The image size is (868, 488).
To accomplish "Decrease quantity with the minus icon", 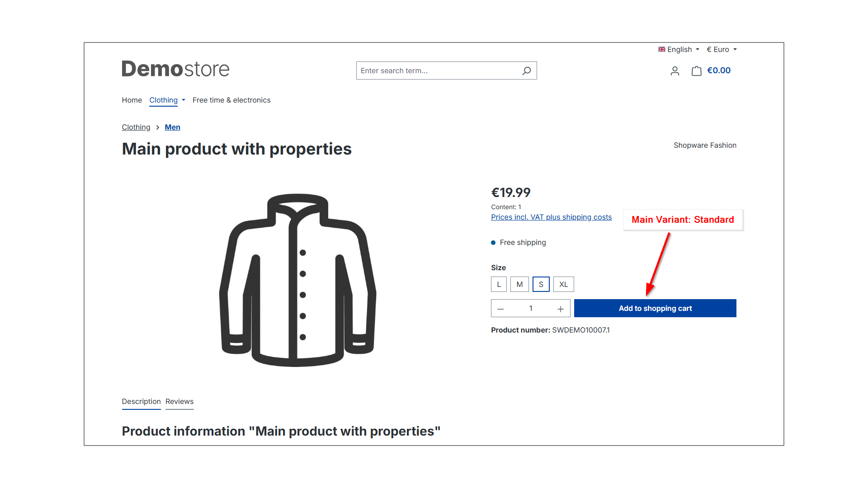I will [x=500, y=308].
